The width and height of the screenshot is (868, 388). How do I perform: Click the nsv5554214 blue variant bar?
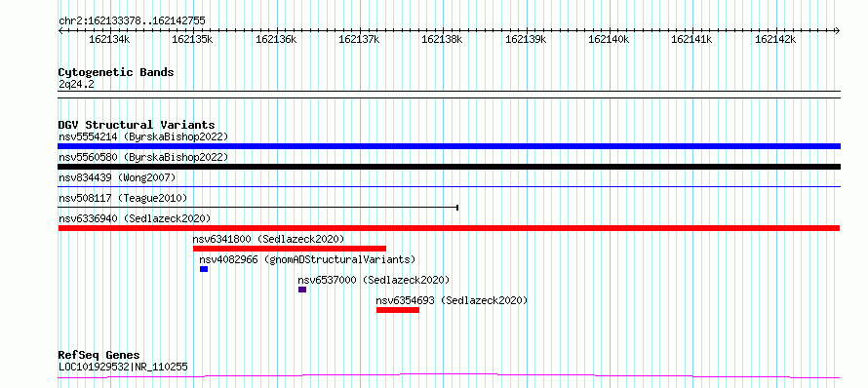tap(449, 146)
